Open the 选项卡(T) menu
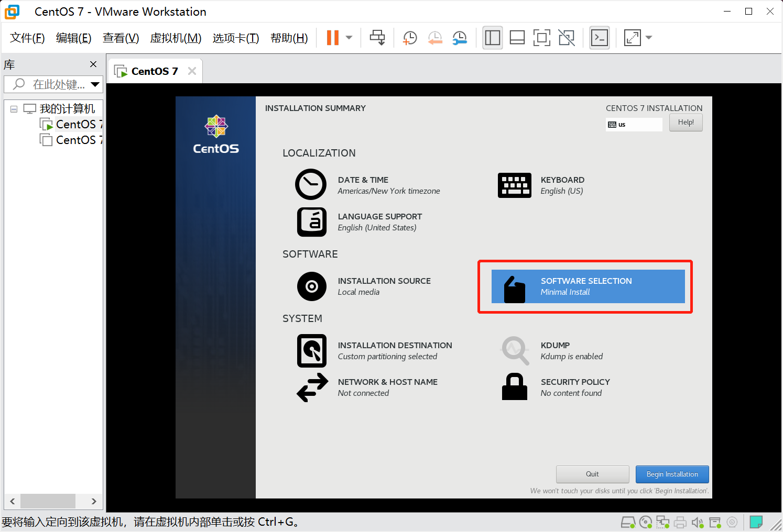Viewport: 783px width, 532px height. 236,38
